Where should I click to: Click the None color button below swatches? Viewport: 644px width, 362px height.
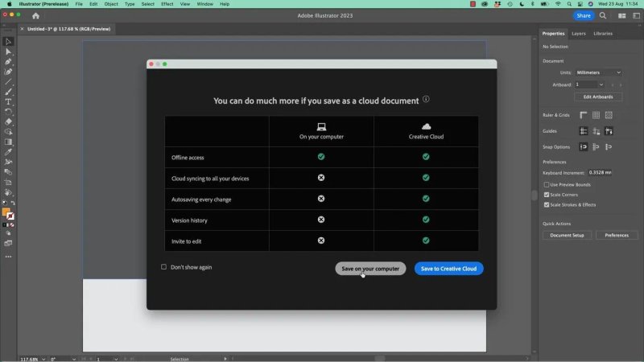(12, 225)
